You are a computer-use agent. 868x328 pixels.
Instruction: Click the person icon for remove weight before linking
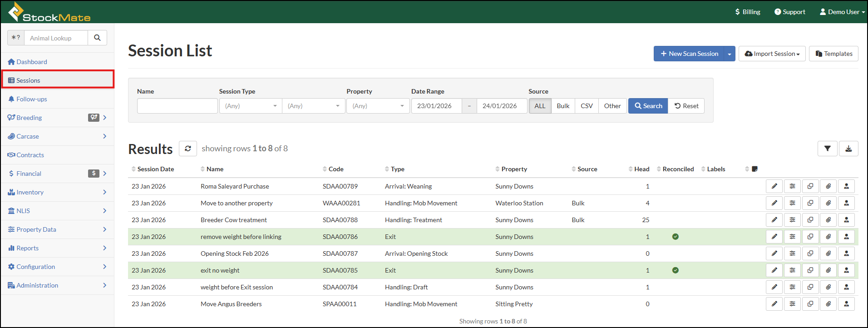847,237
